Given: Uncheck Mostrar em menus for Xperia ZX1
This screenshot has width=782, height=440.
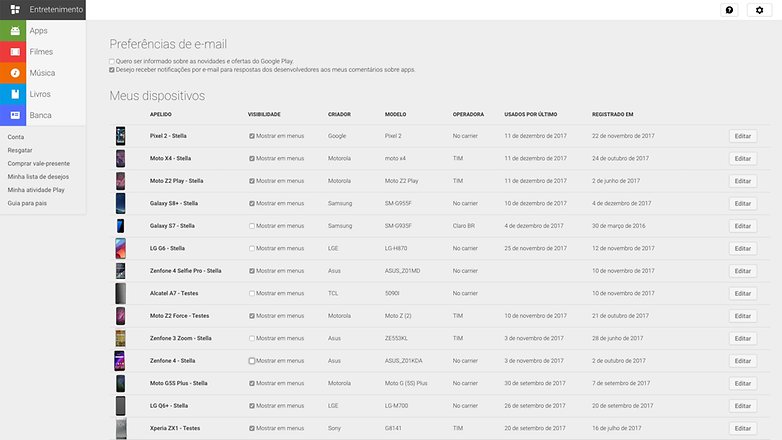Looking at the screenshot, I should tap(252, 428).
